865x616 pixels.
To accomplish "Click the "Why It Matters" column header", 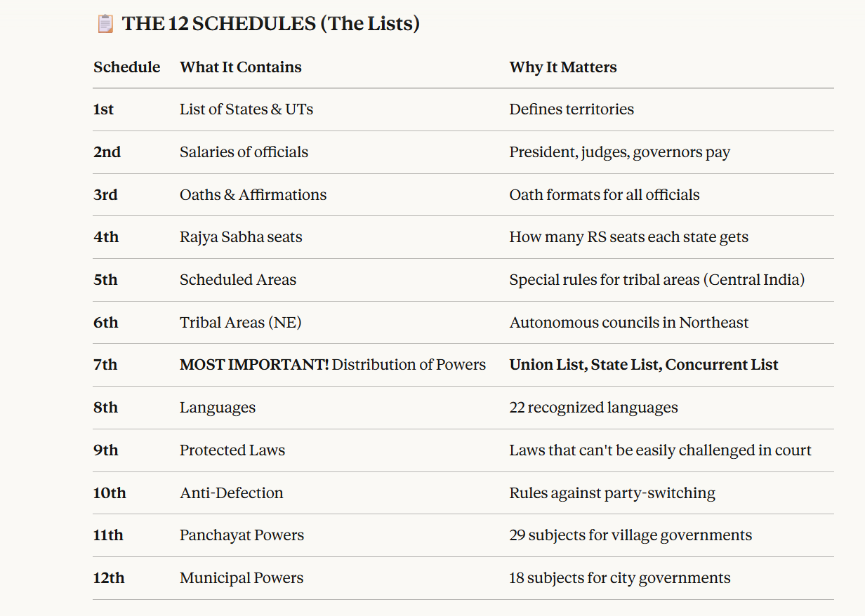I will [562, 67].
